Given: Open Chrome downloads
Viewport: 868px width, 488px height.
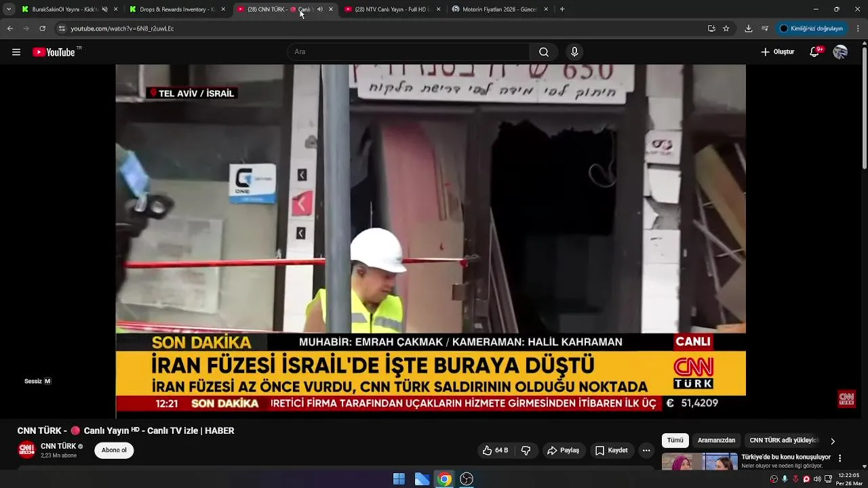Looking at the screenshot, I should 749,28.
